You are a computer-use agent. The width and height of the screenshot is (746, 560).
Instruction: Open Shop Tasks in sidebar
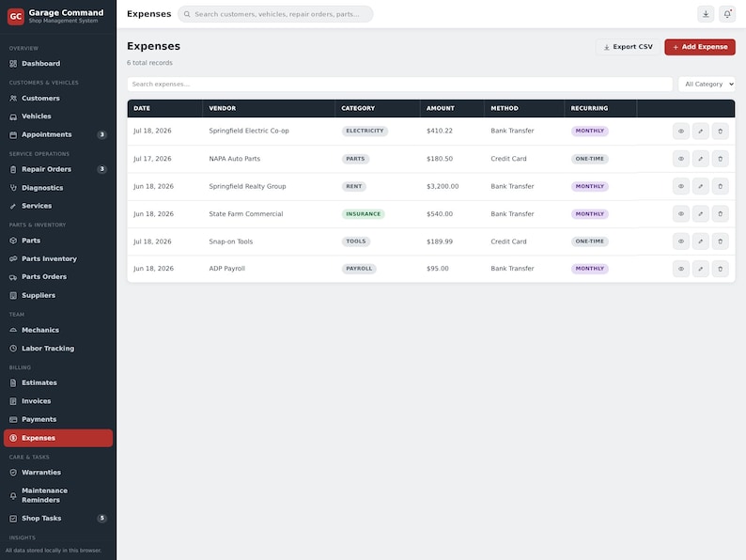[58, 519]
